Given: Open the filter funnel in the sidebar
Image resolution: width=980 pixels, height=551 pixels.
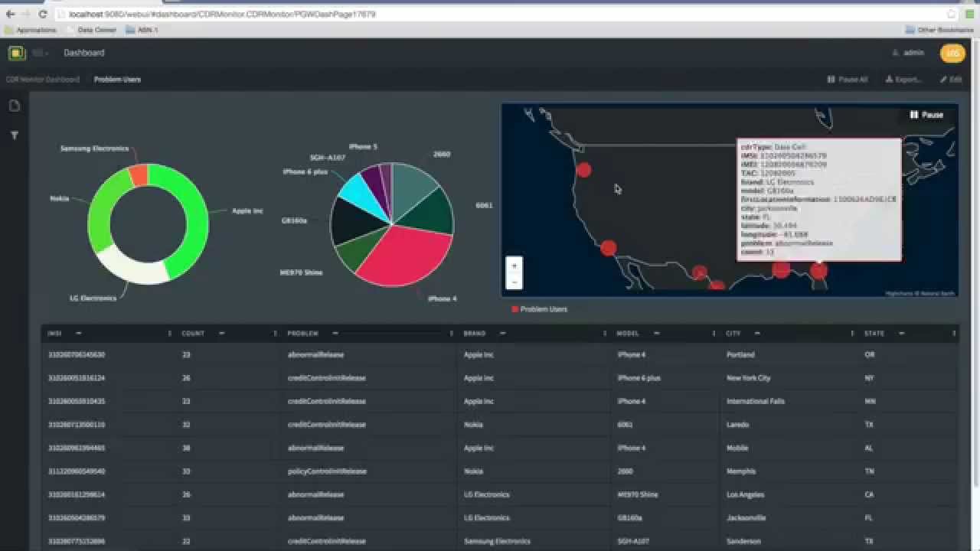Looking at the screenshot, I should (14, 135).
